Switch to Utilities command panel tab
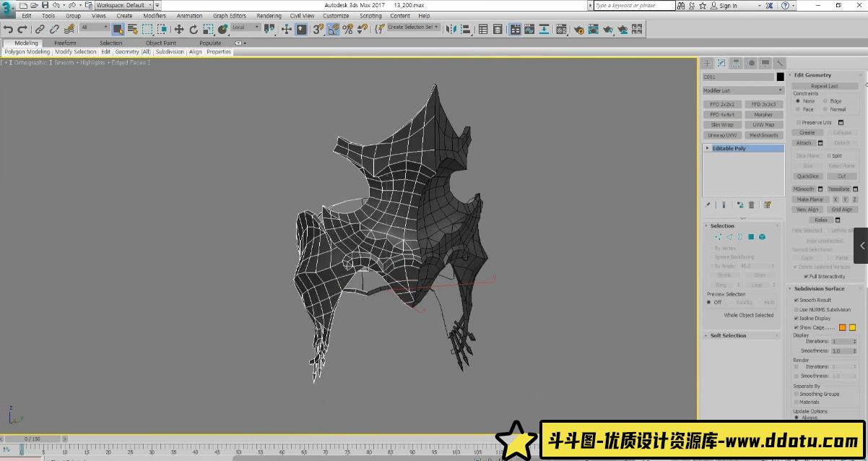This screenshot has height=461, width=868. pos(780,63)
